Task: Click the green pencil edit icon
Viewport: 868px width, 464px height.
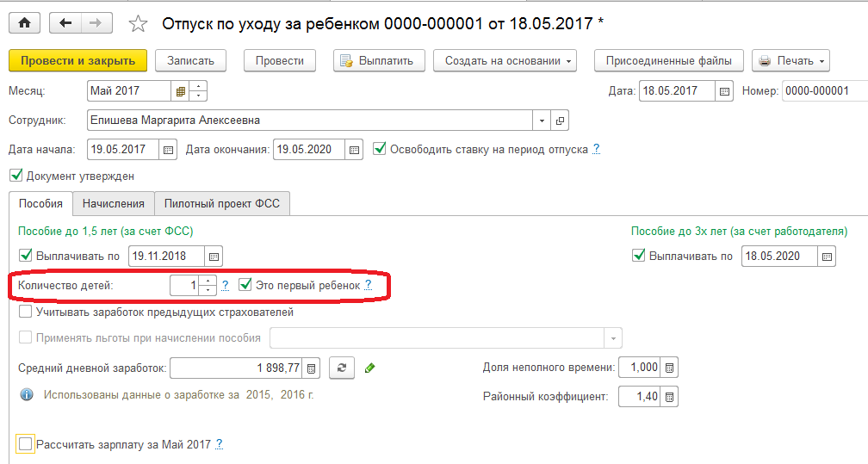Action: point(369,368)
